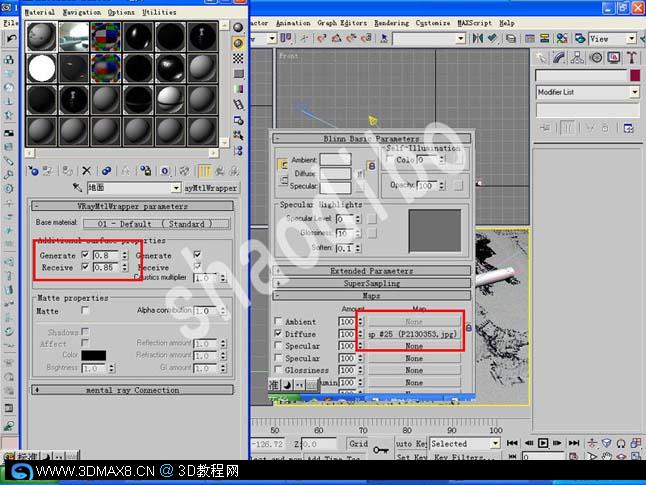Toggle Glossiness map checkbox in Maps rollout
This screenshot has width=646, height=485.
pos(279,369)
